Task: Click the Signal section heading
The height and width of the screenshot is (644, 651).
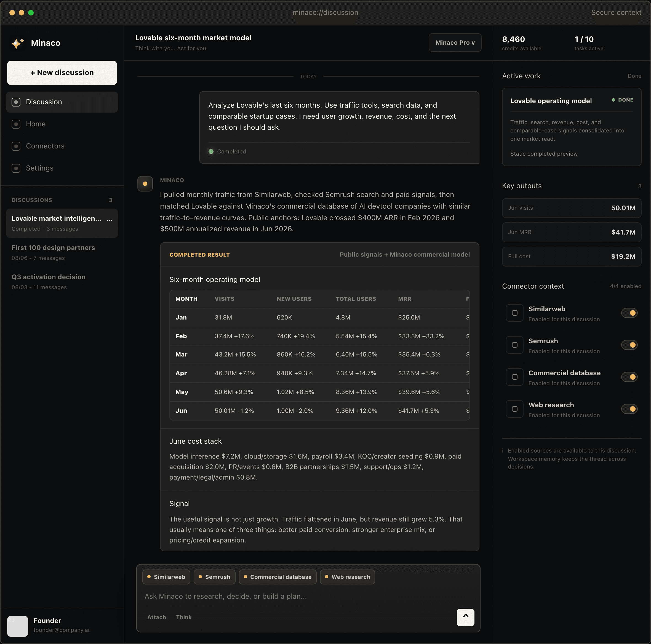Action: (180, 504)
